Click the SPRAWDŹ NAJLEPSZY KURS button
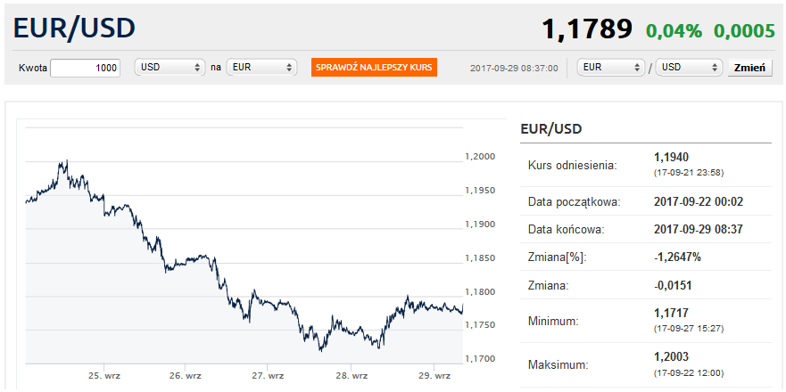This screenshot has height=392, width=786. point(374,67)
